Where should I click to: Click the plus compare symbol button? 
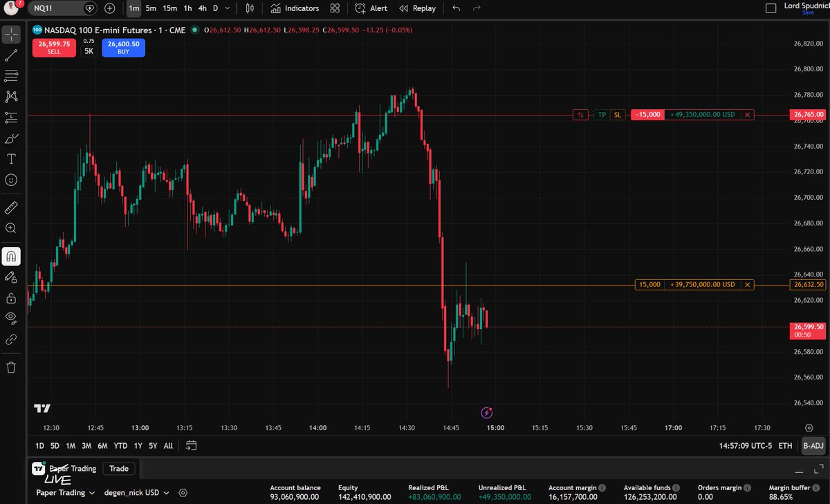(x=109, y=8)
